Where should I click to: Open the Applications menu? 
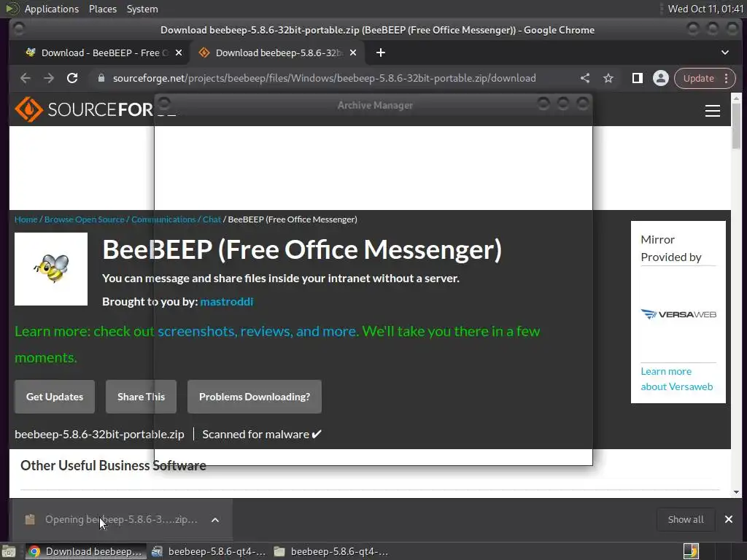tap(52, 9)
